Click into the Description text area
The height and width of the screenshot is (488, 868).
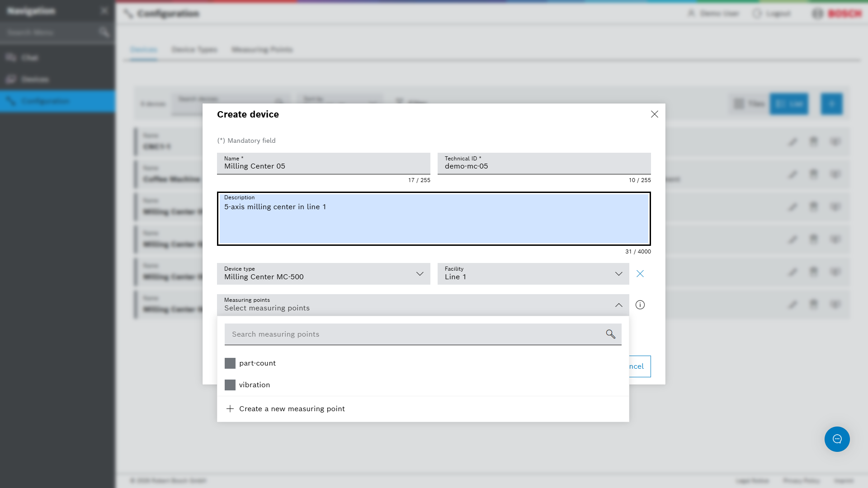pyautogui.click(x=434, y=219)
